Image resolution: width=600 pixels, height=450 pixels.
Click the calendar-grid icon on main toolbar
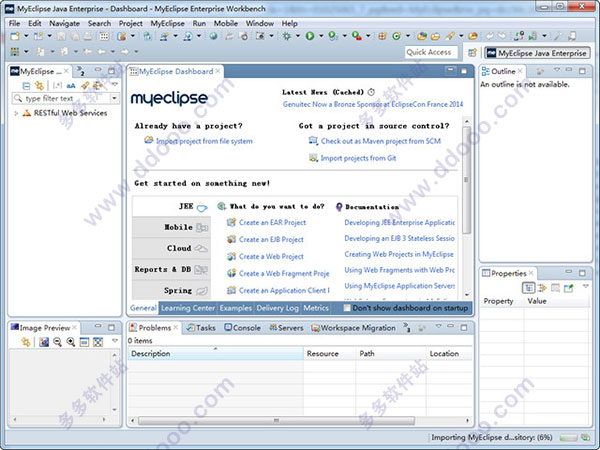click(x=104, y=36)
